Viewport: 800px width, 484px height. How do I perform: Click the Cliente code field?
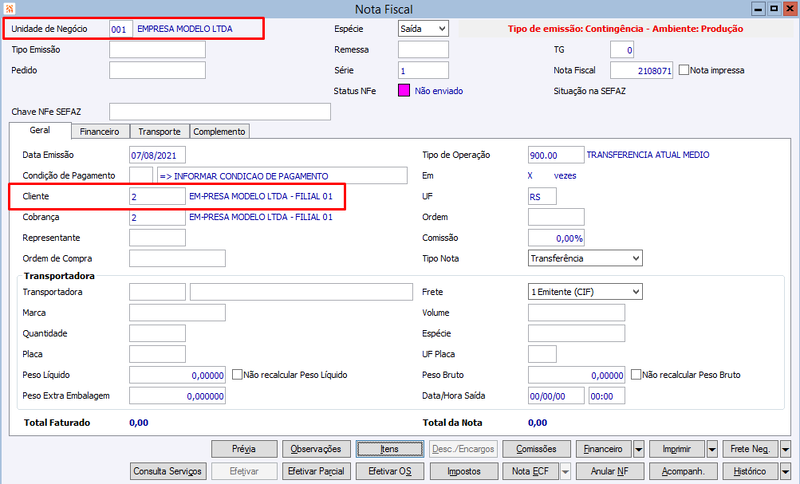157,196
